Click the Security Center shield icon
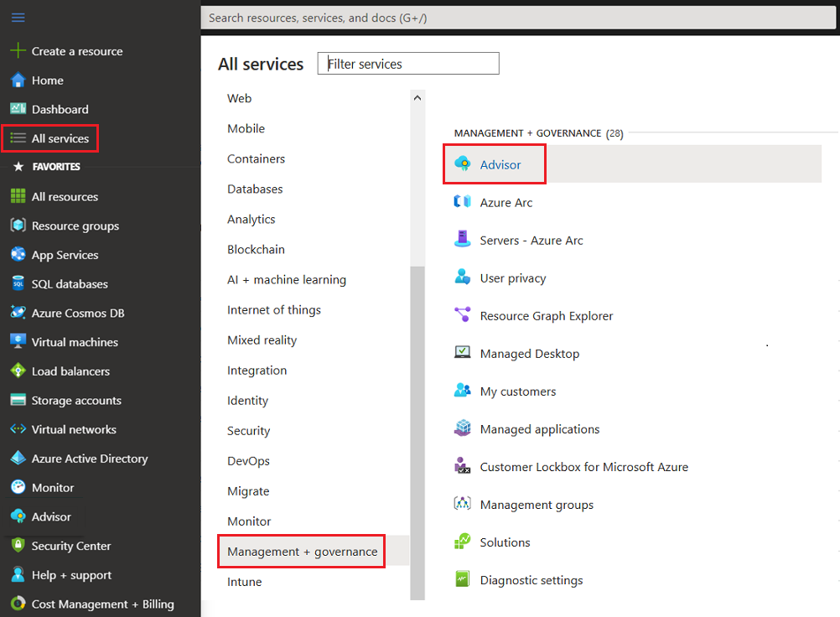This screenshot has width=840, height=617. 18,545
